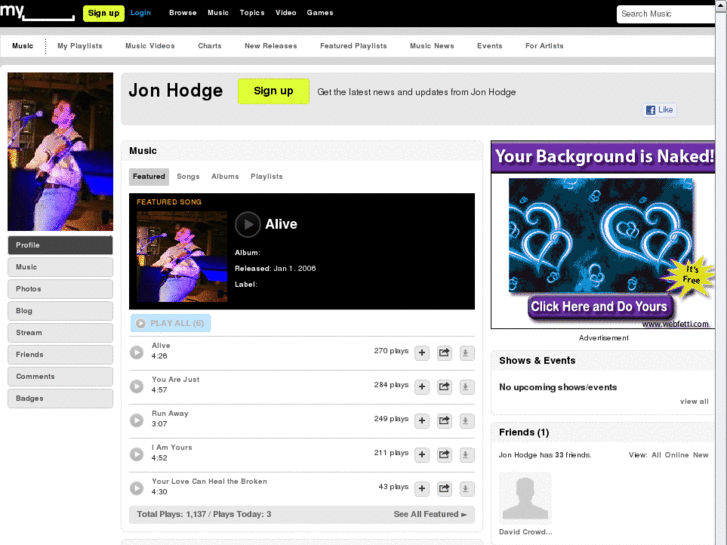The height and width of the screenshot is (545, 727).
Task: Open For Artists in music nav
Action: 544,46
